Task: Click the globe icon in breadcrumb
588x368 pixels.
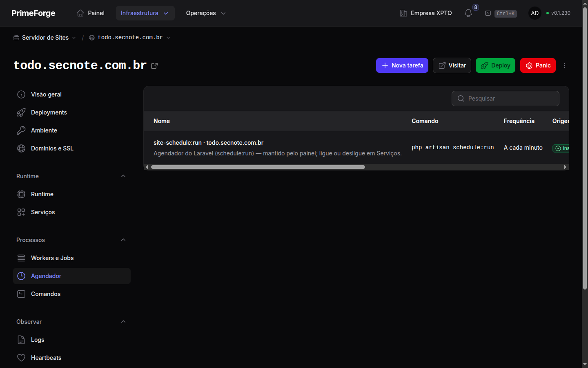Action: [x=92, y=38]
